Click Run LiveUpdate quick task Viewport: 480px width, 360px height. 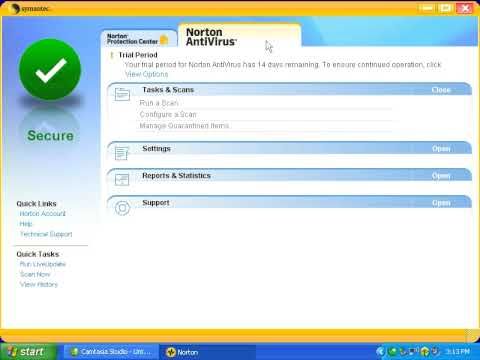(43, 264)
